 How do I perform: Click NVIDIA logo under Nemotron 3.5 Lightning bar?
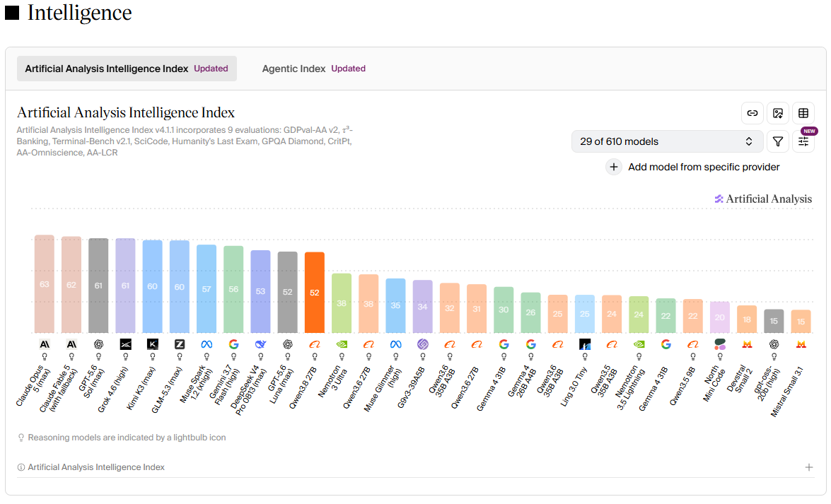[x=639, y=344]
